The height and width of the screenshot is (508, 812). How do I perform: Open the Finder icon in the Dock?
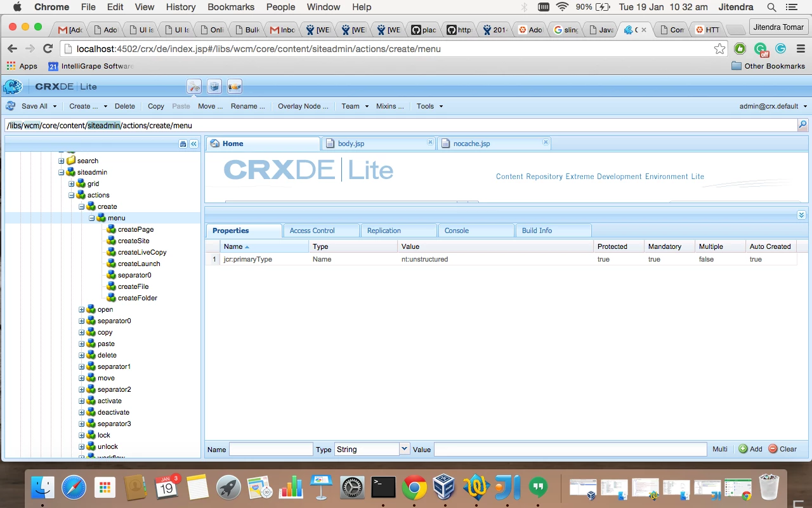tap(43, 488)
